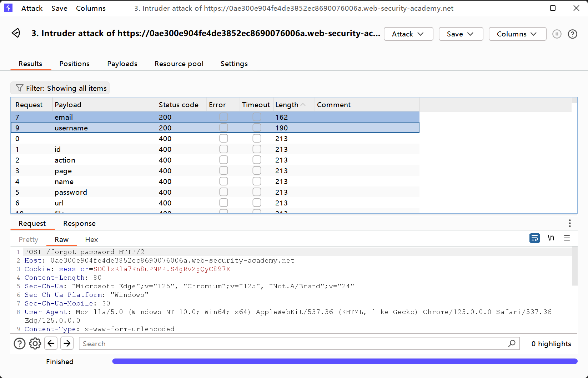Pause the running Intruder attack
This screenshot has height=378, width=588.
(557, 34)
